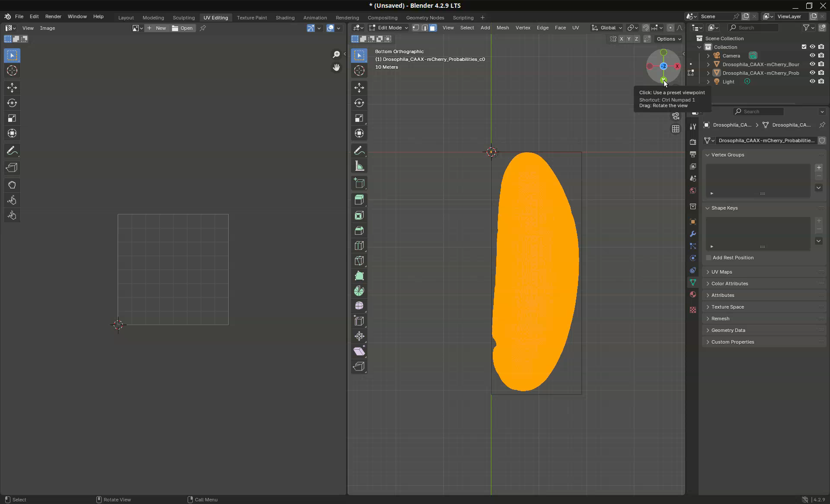This screenshot has height=504, width=830.
Task: Select the Knife tool in the 3D viewport
Action: point(359,261)
